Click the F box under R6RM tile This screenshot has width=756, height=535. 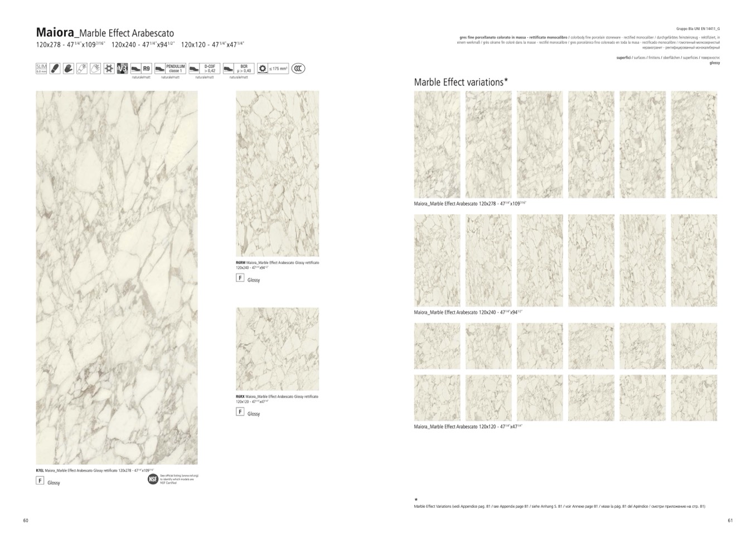(240, 278)
